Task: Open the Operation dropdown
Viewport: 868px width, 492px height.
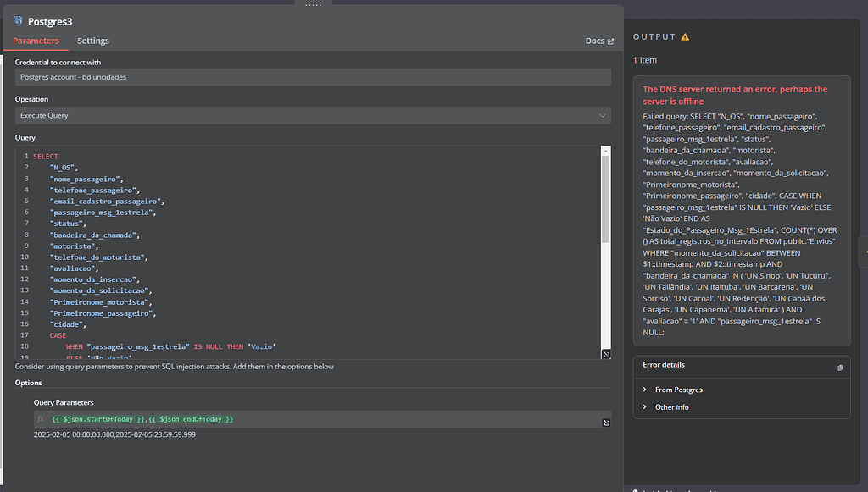Action: 313,115
